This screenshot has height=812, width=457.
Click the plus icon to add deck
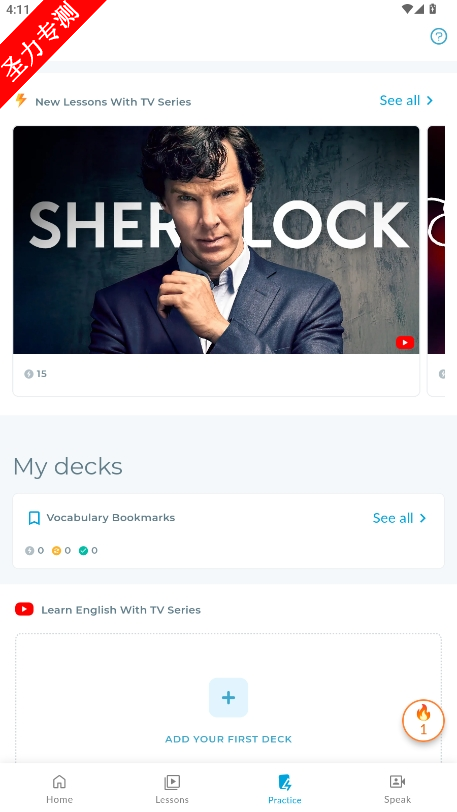228,698
